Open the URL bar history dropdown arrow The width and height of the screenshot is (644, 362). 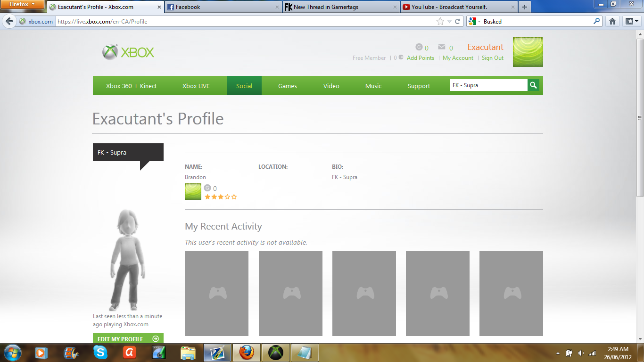[449, 21]
